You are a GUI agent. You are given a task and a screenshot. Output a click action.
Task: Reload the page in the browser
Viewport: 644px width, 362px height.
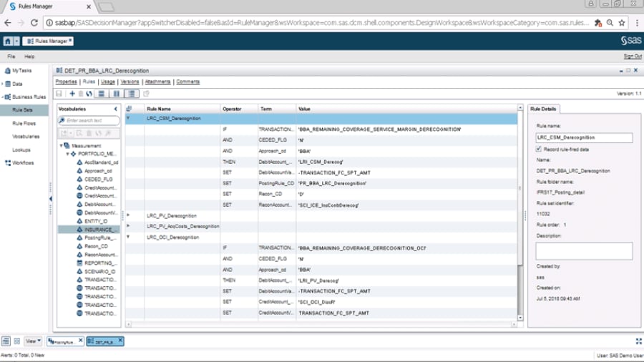pos(34,23)
